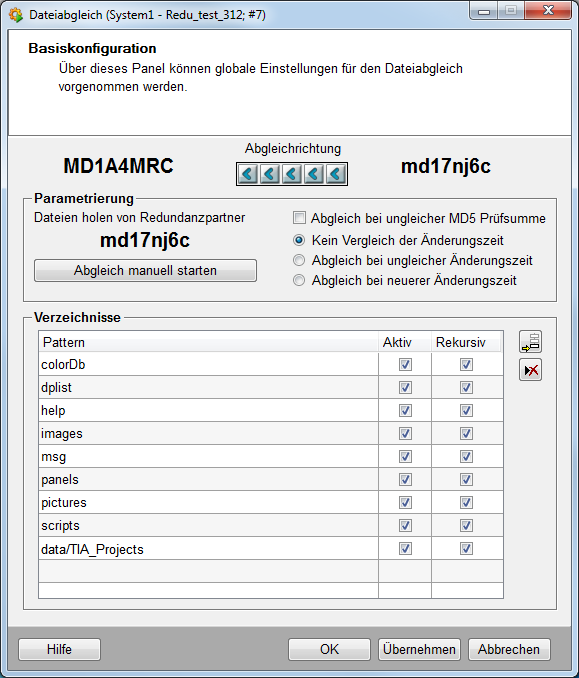579x678 pixels.
Task: Click the delete row icon with red X
Action: pos(530,370)
